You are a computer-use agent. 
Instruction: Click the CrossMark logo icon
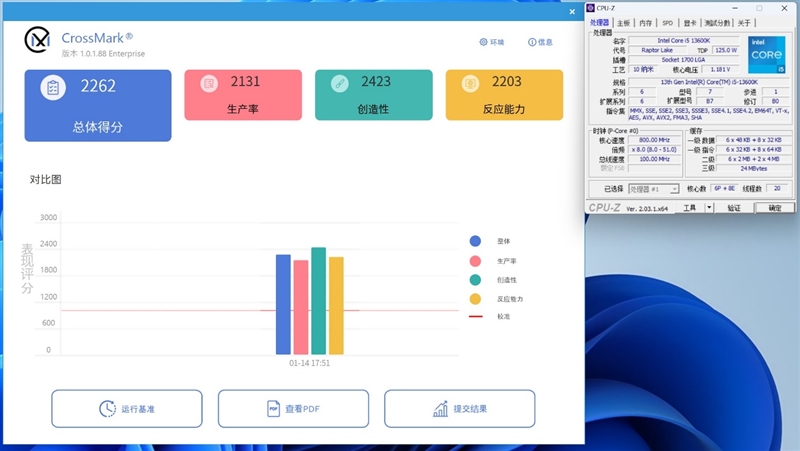tap(37, 39)
